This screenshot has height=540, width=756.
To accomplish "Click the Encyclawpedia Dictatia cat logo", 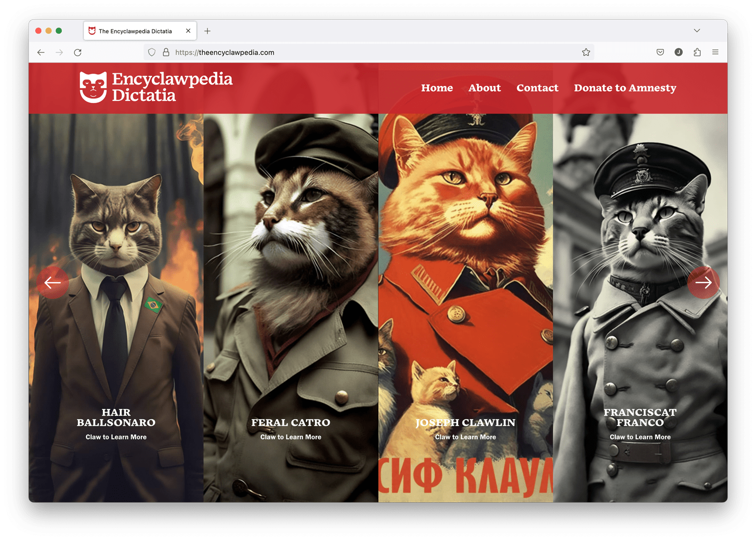I will pos(93,87).
